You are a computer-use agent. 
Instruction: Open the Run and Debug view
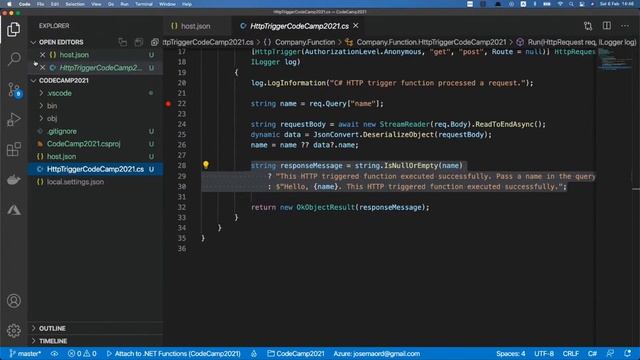tap(13, 119)
